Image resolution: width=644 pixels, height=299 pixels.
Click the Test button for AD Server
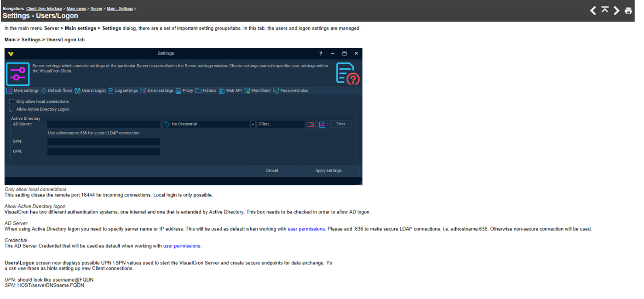click(340, 124)
